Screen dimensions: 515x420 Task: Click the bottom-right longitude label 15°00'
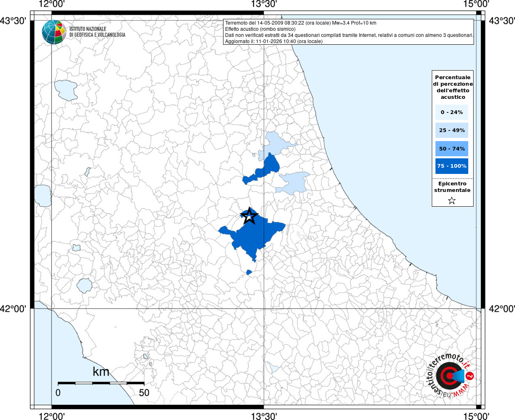click(x=476, y=416)
